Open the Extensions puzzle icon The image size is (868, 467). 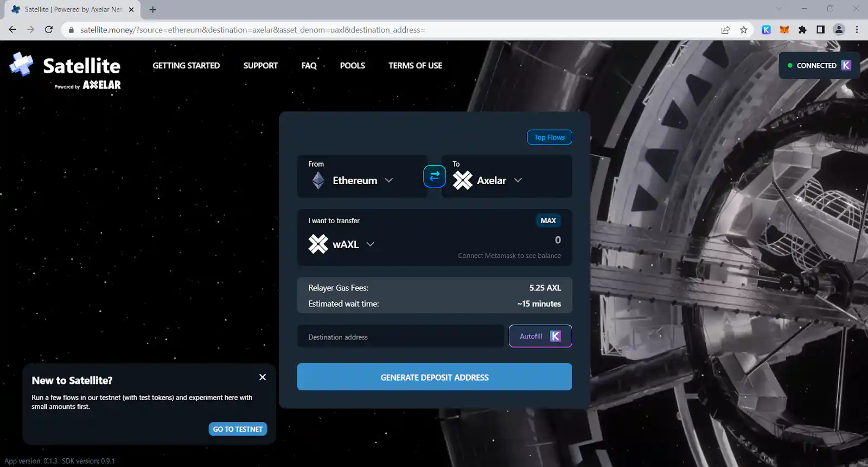pos(802,30)
